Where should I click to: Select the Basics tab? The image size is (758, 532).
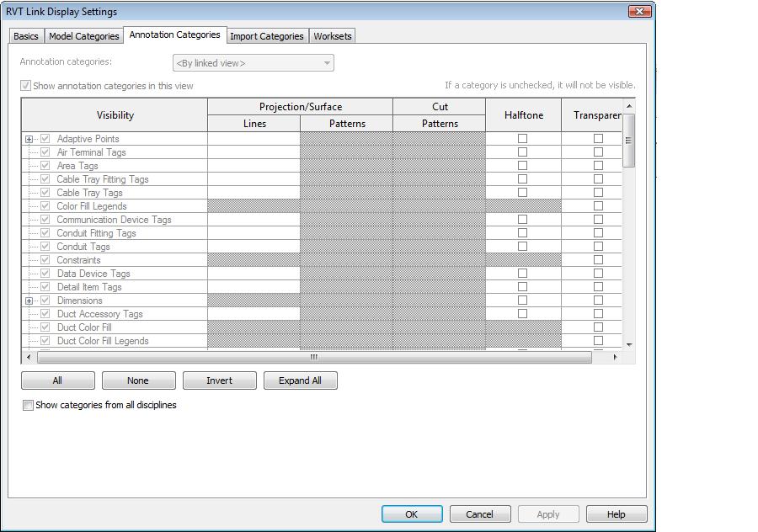[25, 36]
